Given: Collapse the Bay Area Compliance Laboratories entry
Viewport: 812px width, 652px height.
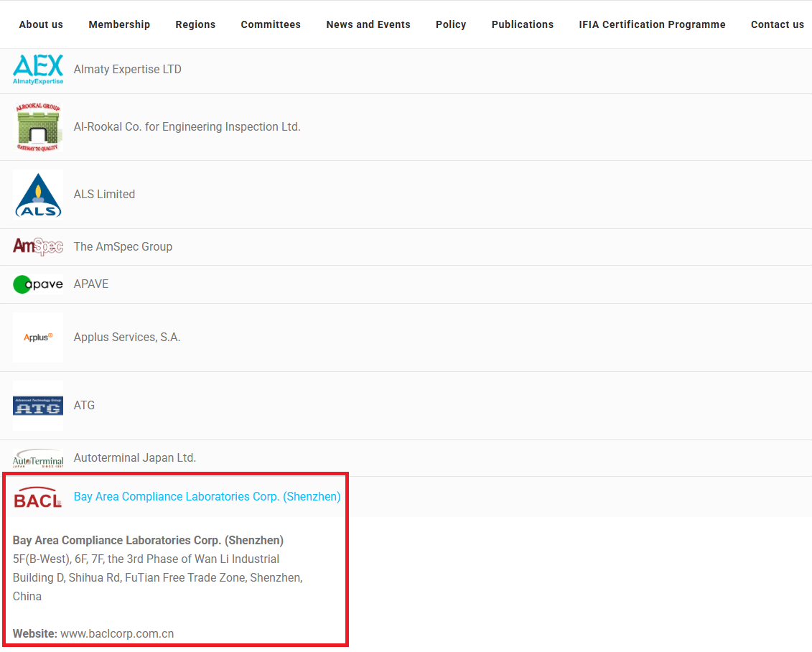Looking at the screenshot, I should coord(207,497).
